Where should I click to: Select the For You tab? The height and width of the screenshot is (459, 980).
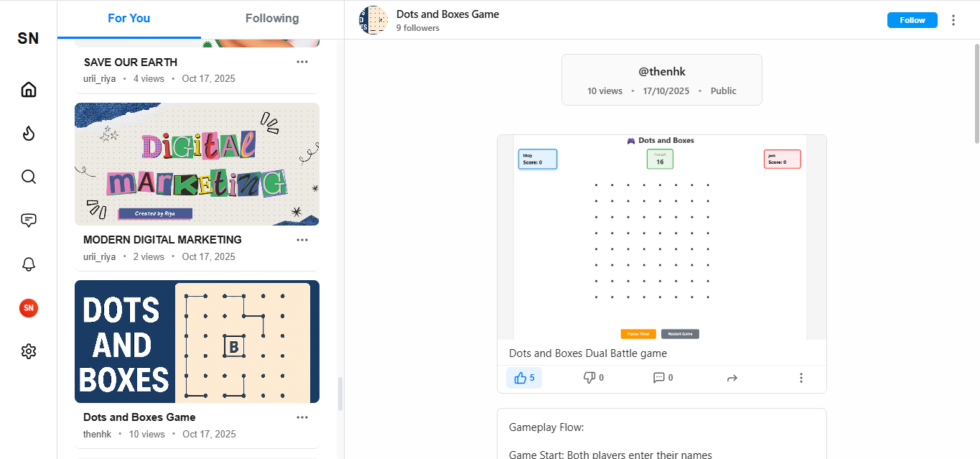(x=129, y=18)
